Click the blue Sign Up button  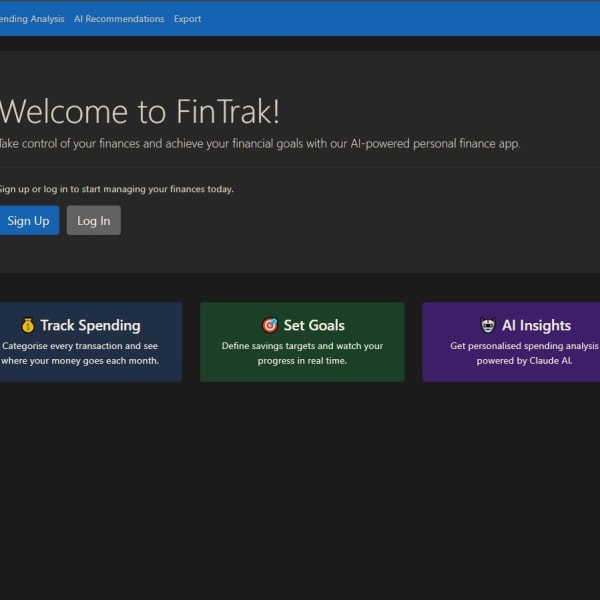29,220
